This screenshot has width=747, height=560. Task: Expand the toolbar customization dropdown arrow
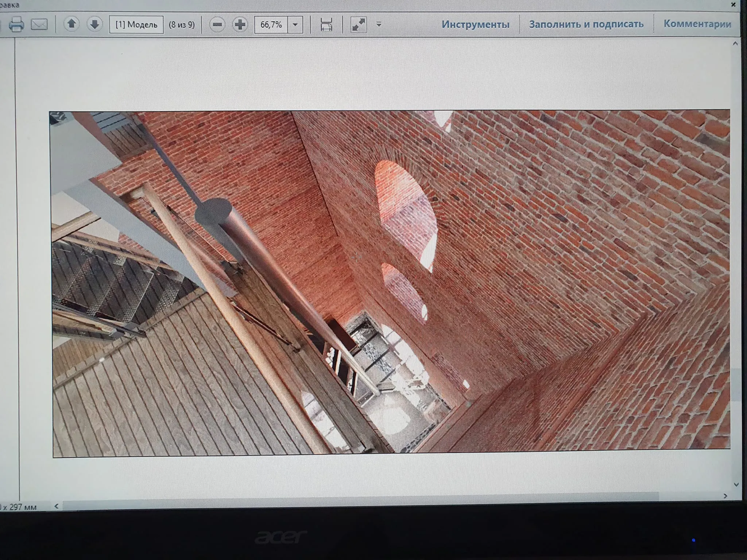pyautogui.click(x=379, y=24)
